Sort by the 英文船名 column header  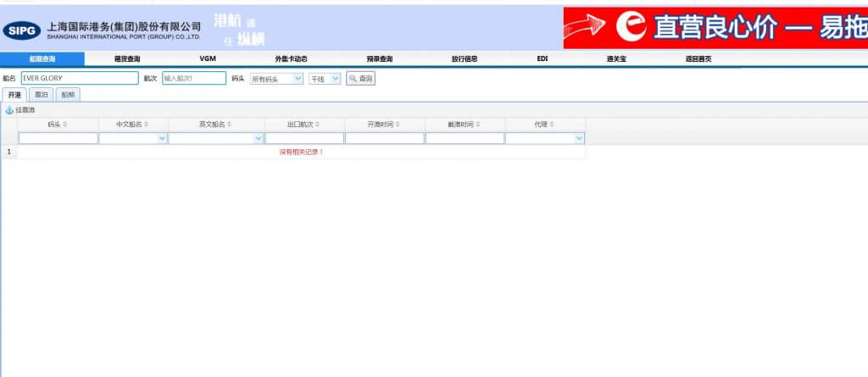tap(216, 125)
